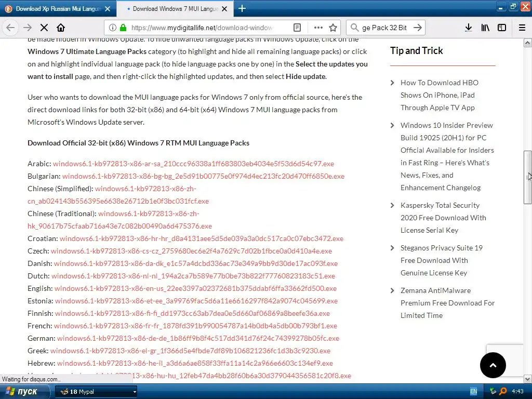The width and height of the screenshot is (532, 399).
Task: Click the search box with 'ge Pack 32 Bit'
Action: 384,28
